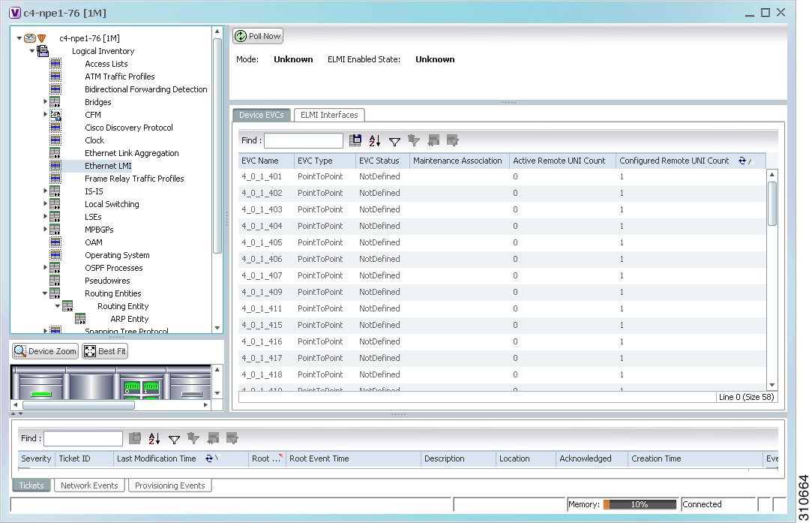Focus the Find field in the tickets pane
The width and height of the screenshot is (812, 523).
click(83, 438)
